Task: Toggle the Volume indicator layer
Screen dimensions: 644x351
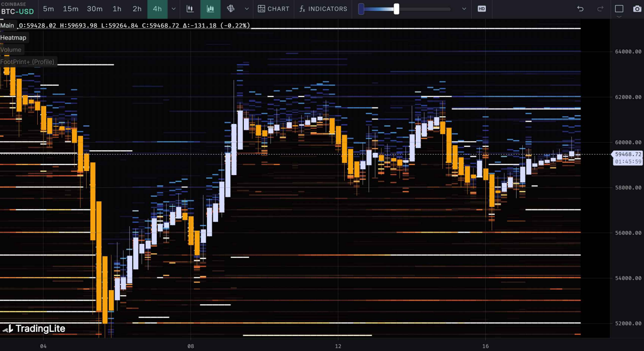Action: pyautogui.click(x=11, y=50)
